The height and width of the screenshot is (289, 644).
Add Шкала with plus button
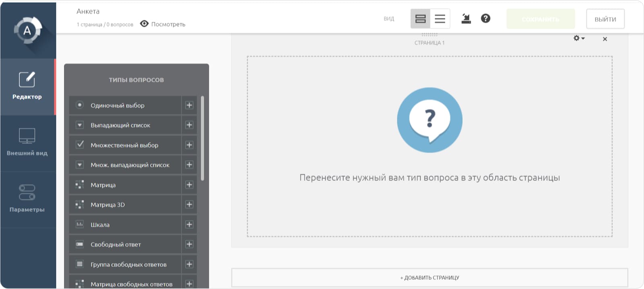pos(189,224)
